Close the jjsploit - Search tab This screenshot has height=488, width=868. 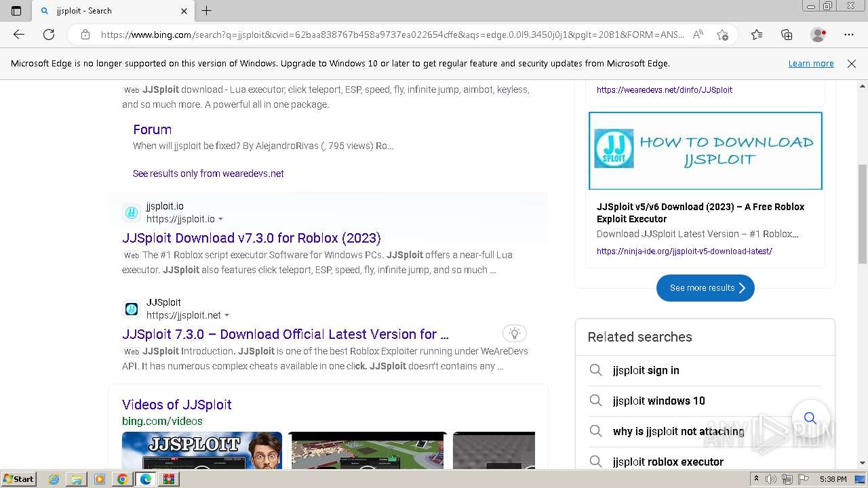click(x=184, y=11)
